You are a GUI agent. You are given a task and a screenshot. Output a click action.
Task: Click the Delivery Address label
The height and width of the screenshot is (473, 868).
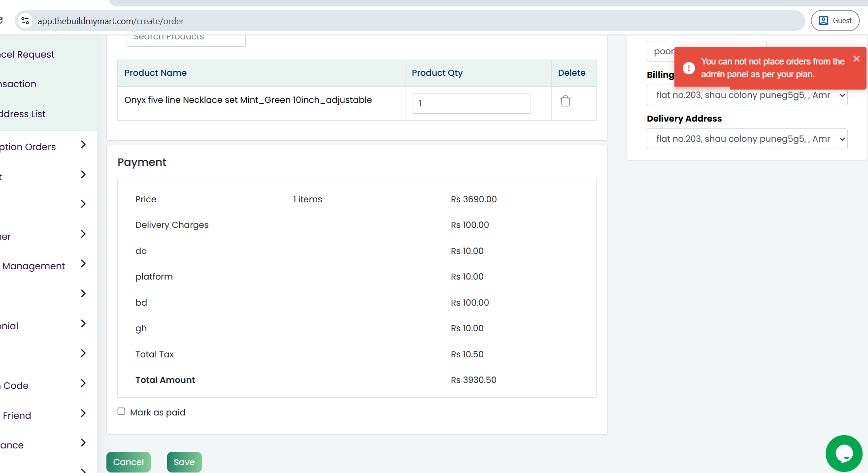(684, 119)
